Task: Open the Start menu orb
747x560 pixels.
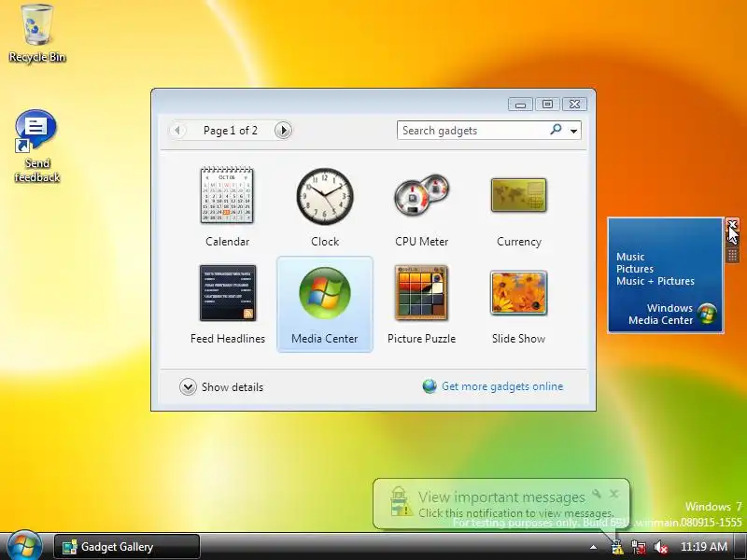Action: 24,546
